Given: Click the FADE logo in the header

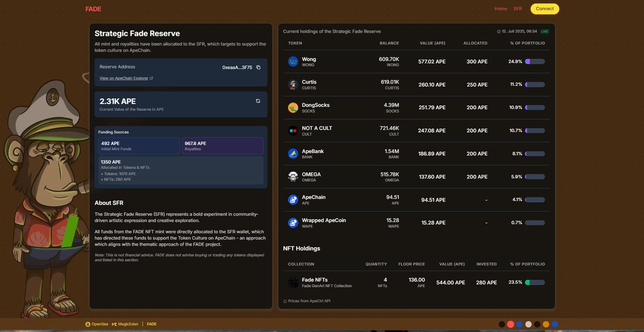Looking at the screenshot, I should (93, 9).
